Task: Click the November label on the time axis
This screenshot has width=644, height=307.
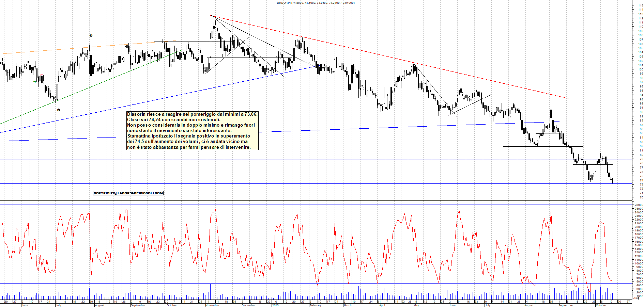Action: (212, 305)
